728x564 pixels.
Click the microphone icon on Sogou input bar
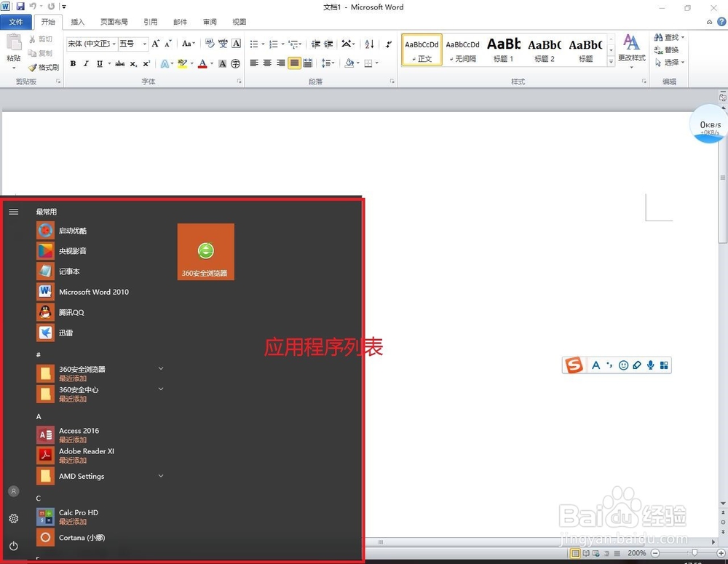pos(650,365)
